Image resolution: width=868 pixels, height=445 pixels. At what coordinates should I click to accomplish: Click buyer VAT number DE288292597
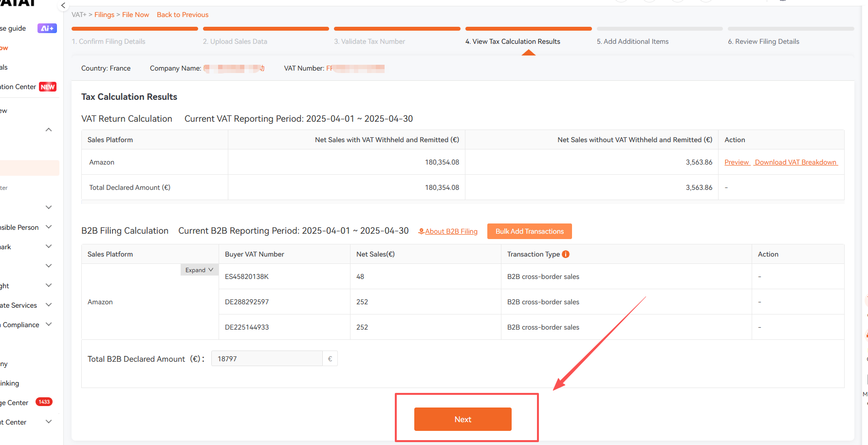pyautogui.click(x=247, y=302)
